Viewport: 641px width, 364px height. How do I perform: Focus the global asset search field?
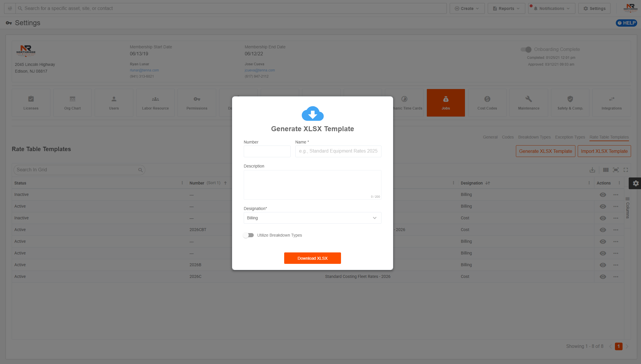coord(231,8)
